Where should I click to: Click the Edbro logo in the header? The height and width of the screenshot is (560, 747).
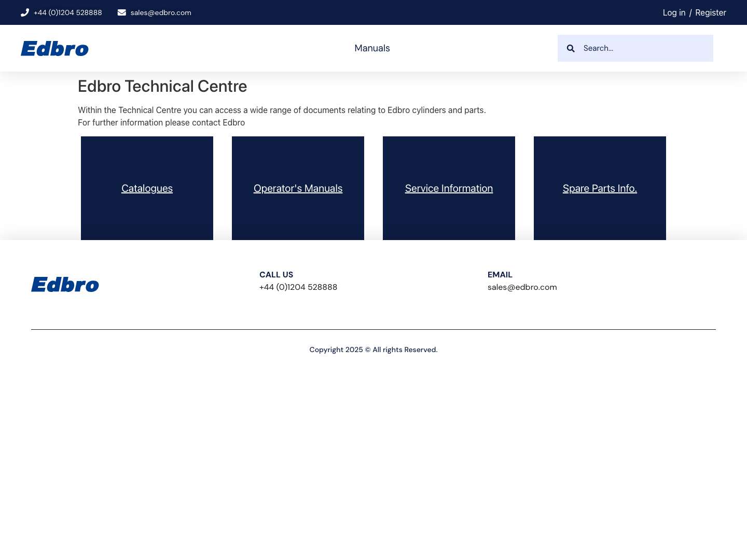tap(54, 48)
